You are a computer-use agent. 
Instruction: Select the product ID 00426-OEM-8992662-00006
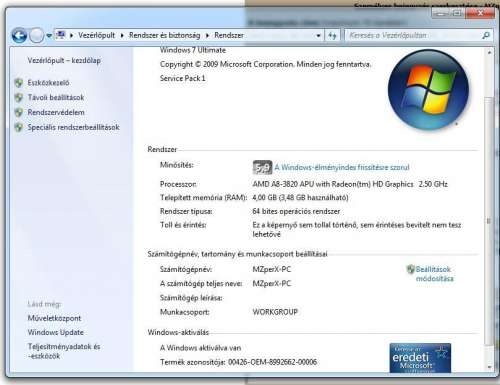(x=272, y=362)
